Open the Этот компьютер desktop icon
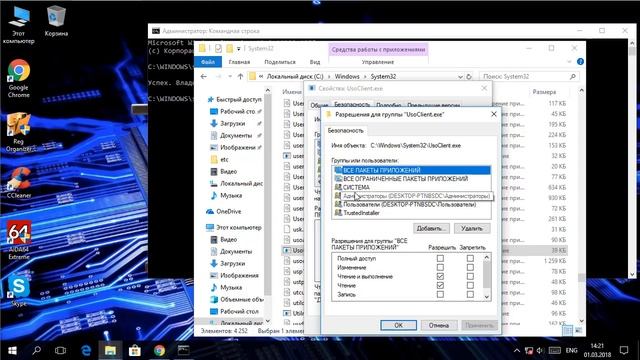Image resolution: width=640 pixels, height=360 pixels. point(18,24)
